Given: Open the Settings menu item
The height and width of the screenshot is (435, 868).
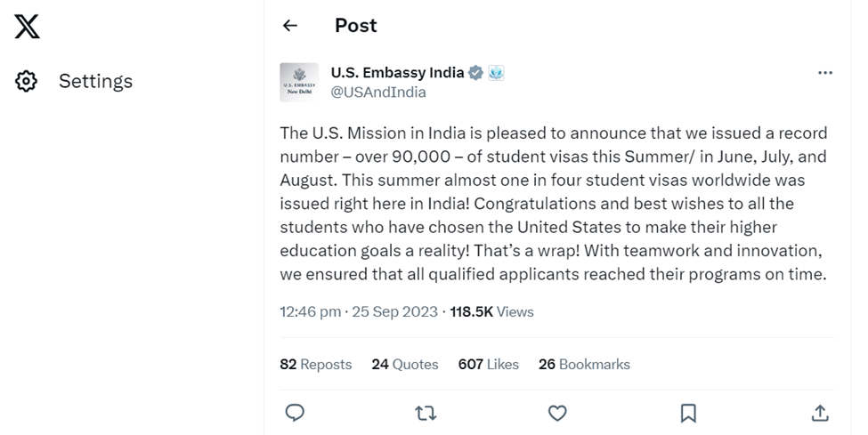Looking at the screenshot, I should click(95, 82).
